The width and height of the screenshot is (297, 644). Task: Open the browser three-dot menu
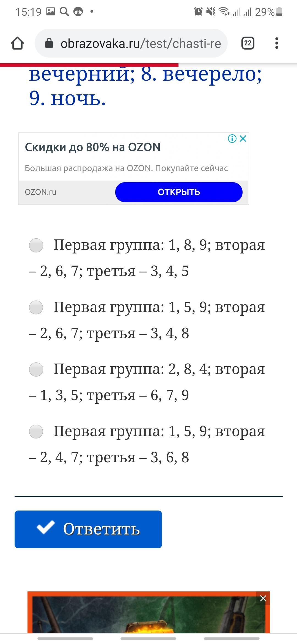point(277,43)
